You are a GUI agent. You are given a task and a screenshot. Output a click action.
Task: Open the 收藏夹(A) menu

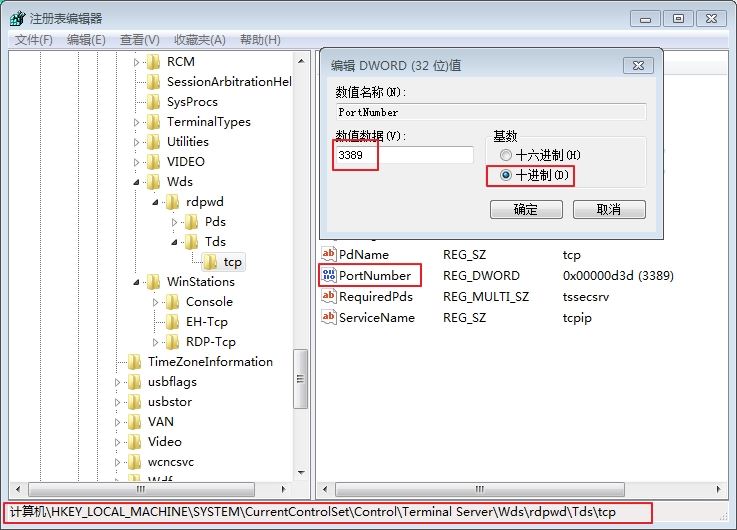point(198,39)
